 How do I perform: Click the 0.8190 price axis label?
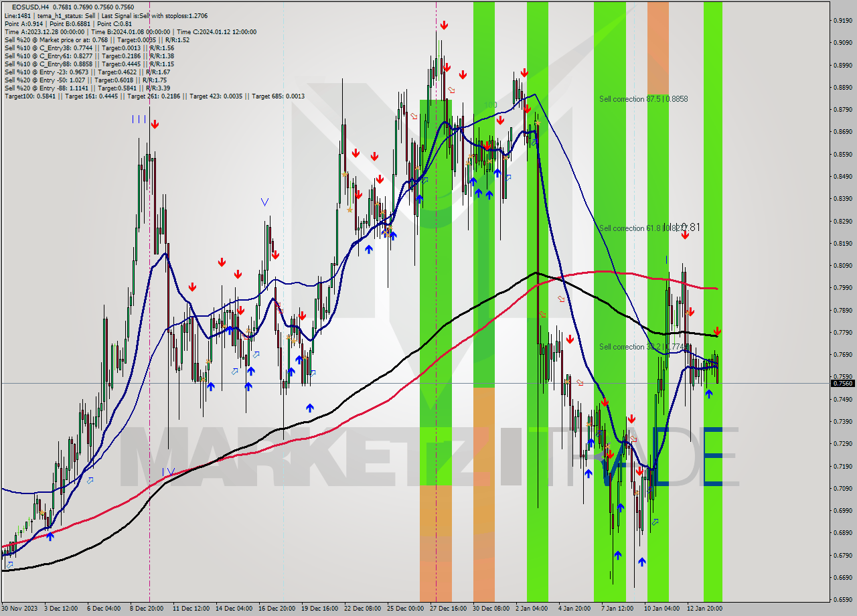click(842, 243)
